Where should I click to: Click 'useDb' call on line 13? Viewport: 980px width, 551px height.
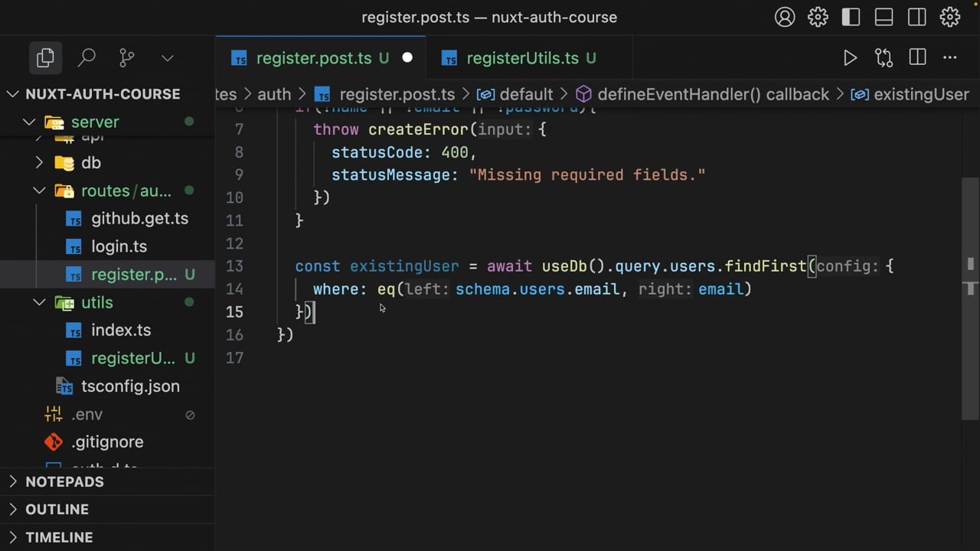click(x=564, y=266)
